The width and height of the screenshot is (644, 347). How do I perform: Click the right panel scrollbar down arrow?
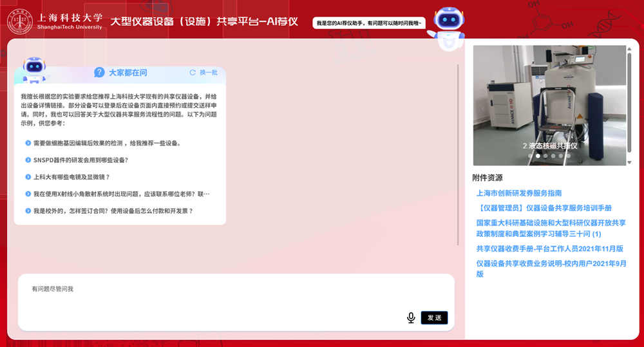coord(629,162)
